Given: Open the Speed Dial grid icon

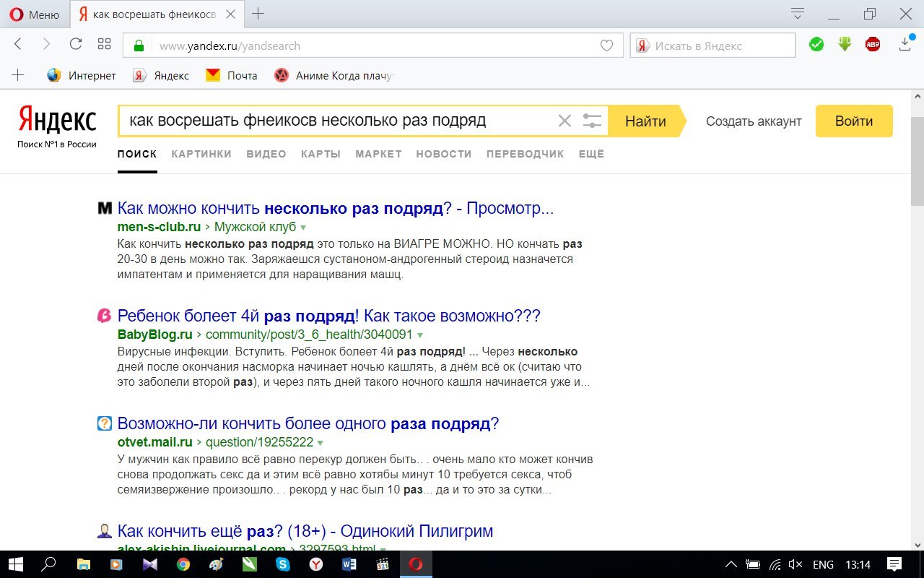Looking at the screenshot, I should [104, 44].
